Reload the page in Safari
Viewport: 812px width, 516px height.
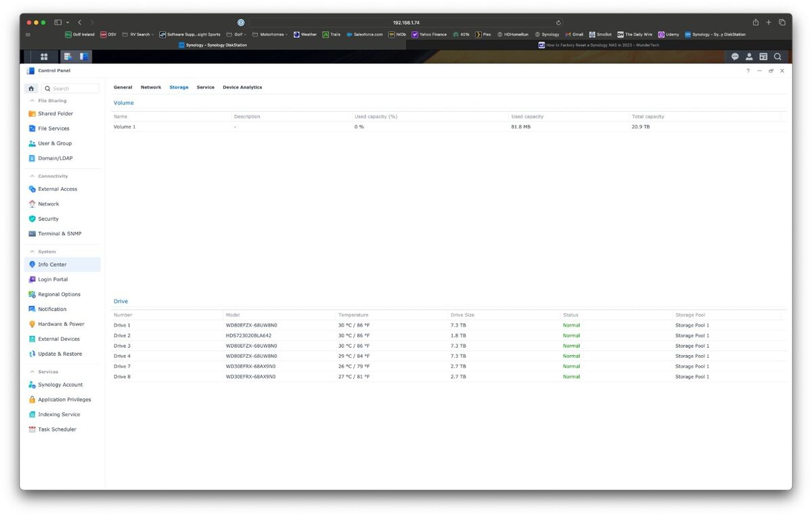click(558, 22)
